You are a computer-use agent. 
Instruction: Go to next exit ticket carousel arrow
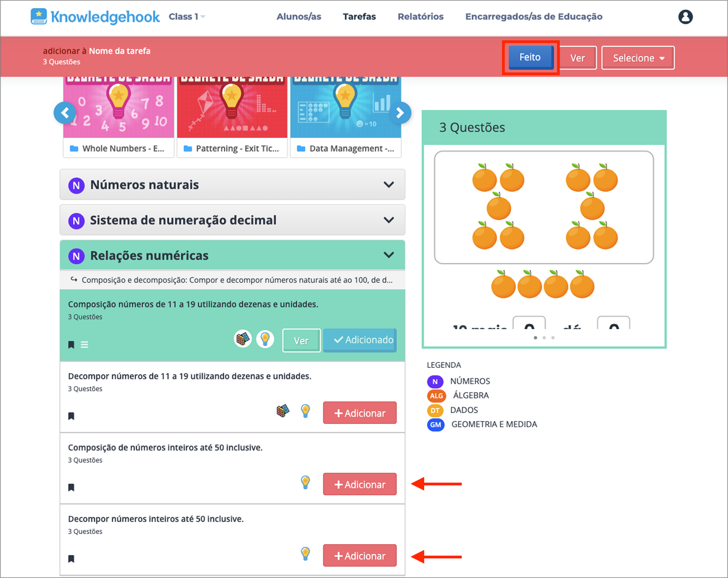(x=400, y=113)
